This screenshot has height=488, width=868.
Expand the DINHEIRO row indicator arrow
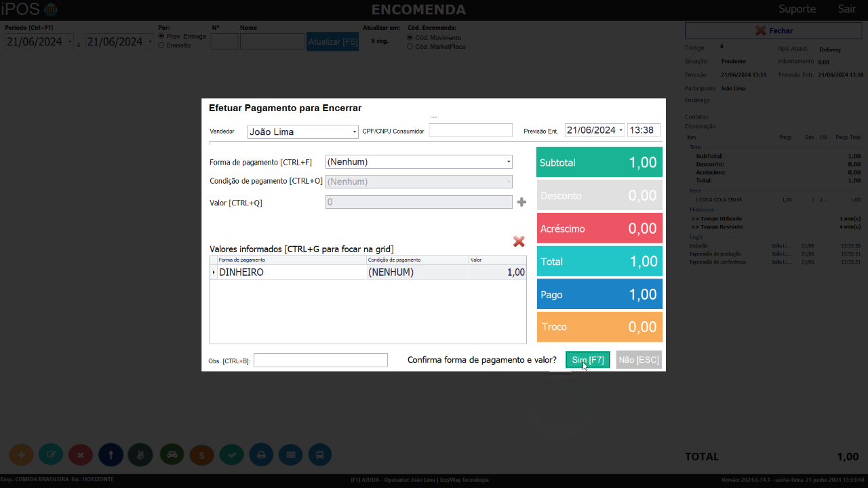(x=214, y=272)
